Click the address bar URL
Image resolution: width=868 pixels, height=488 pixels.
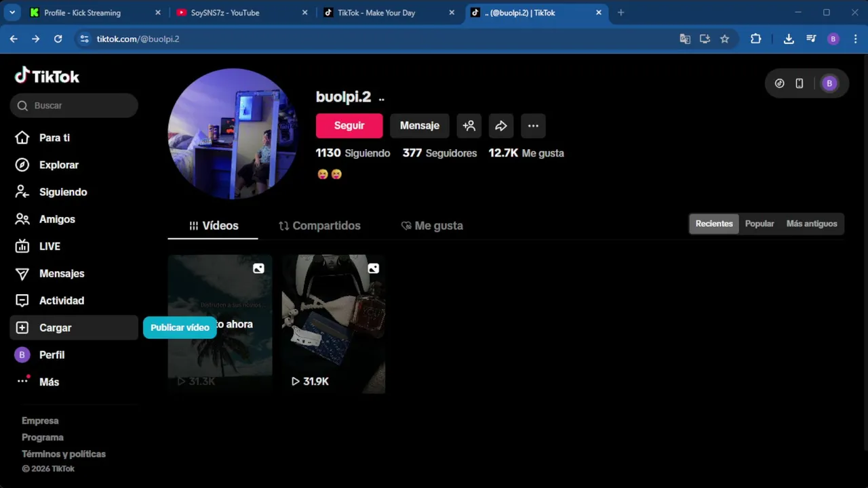click(x=138, y=39)
